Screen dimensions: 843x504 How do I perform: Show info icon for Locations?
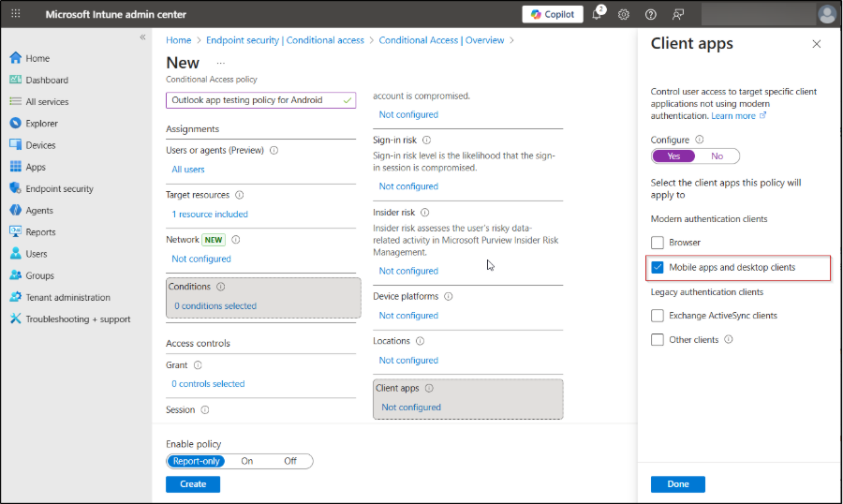(x=420, y=341)
